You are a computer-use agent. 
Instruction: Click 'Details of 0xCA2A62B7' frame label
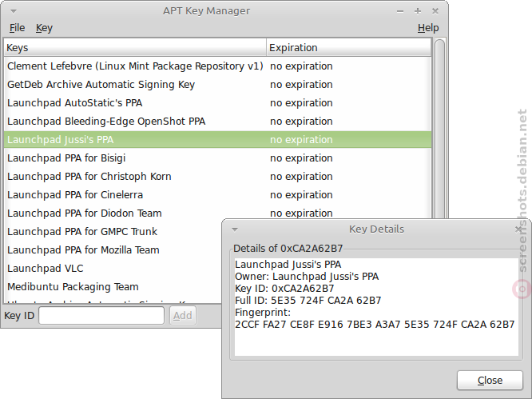click(x=288, y=248)
